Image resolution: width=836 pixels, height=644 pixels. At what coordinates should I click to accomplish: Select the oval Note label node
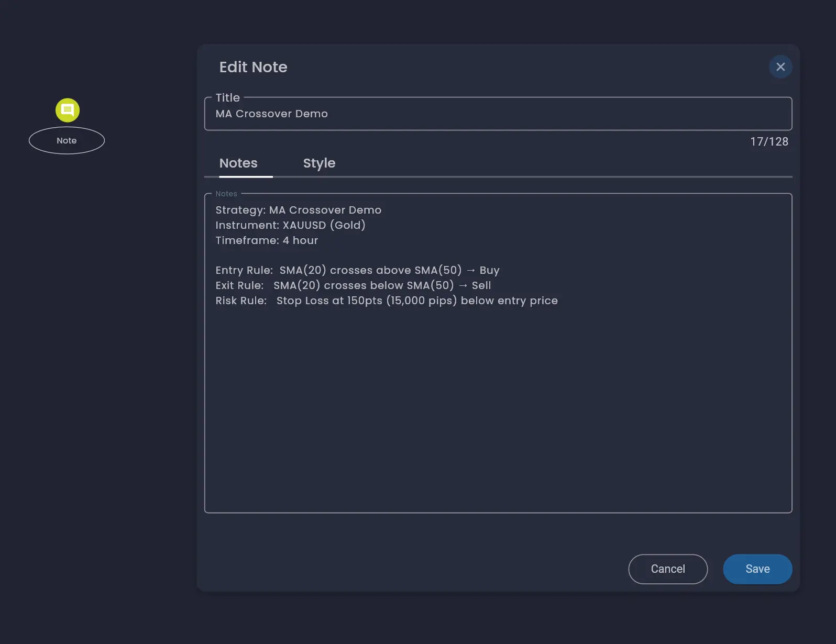coord(67,140)
